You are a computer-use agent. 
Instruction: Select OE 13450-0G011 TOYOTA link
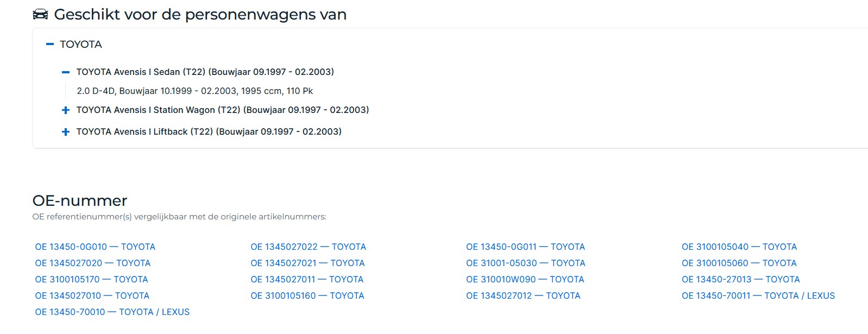pyautogui.click(x=525, y=247)
